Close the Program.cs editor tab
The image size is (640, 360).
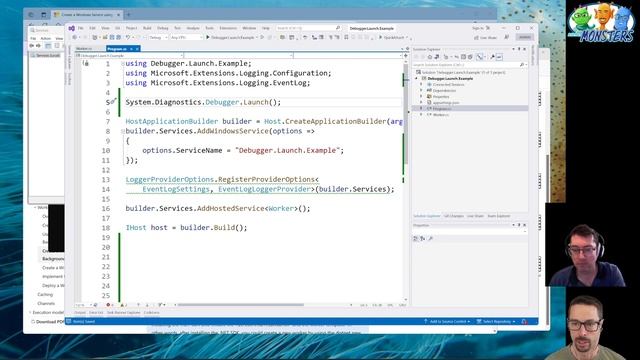(137, 49)
